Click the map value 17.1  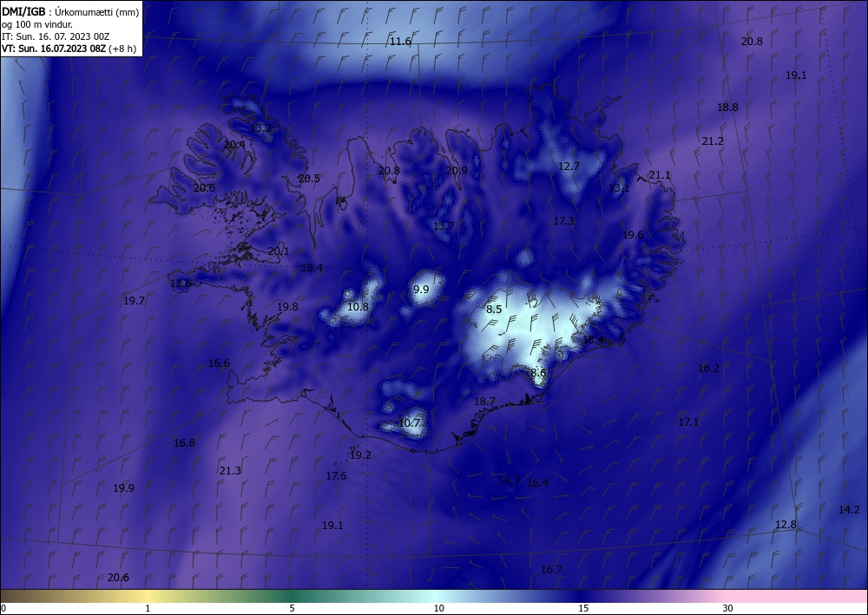pyautogui.click(x=688, y=422)
